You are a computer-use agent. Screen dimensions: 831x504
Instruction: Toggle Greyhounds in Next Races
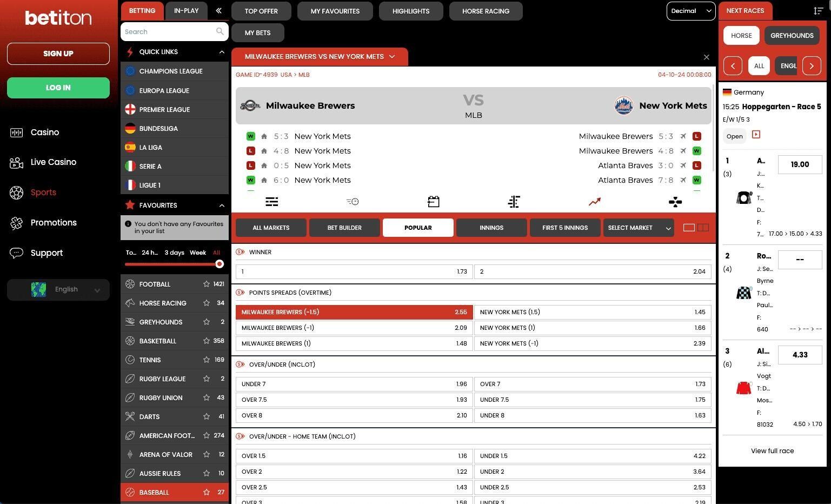point(792,36)
